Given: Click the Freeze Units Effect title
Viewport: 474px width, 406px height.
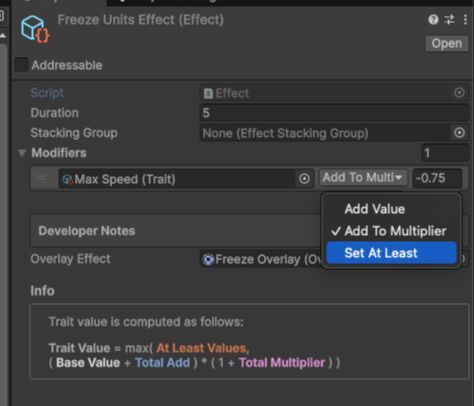Looking at the screenshot, I should [140, 20].
